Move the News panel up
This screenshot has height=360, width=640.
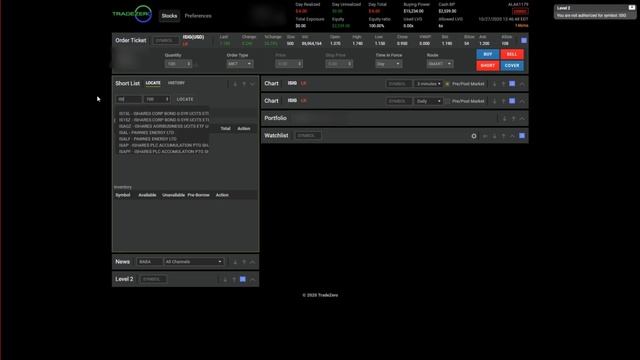(244, 262)
